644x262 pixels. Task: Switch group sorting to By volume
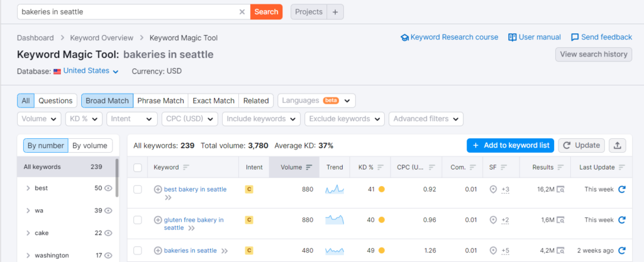[x=90, y=146]
